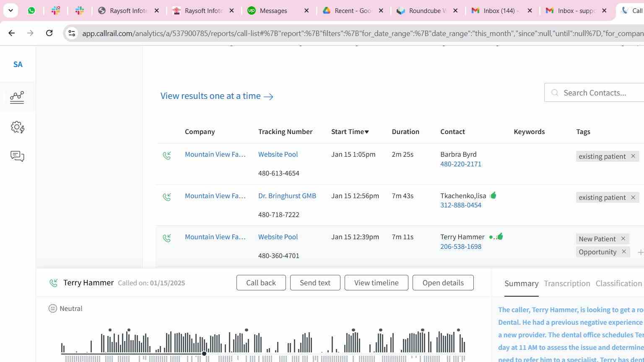Call number 312-888-0454
Screen dimensions: 644x362
coord(461,205)
